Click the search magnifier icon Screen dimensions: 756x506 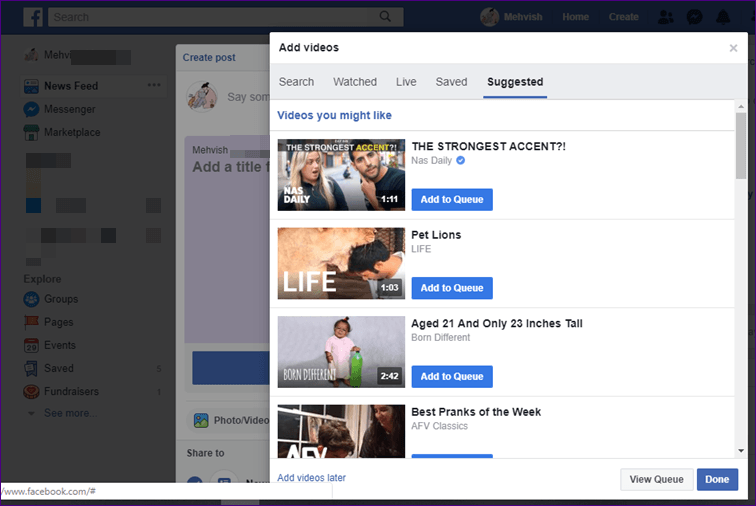tap(385, 17)
